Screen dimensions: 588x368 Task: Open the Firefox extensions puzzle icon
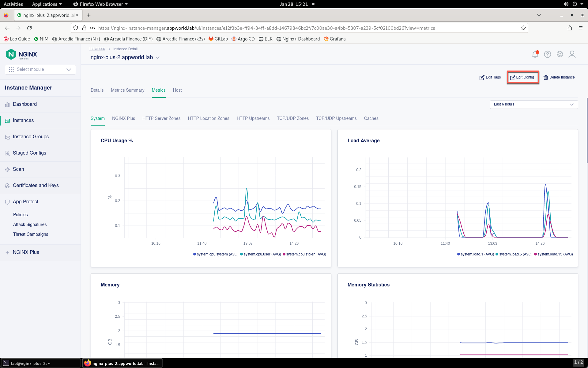point(570,28)
